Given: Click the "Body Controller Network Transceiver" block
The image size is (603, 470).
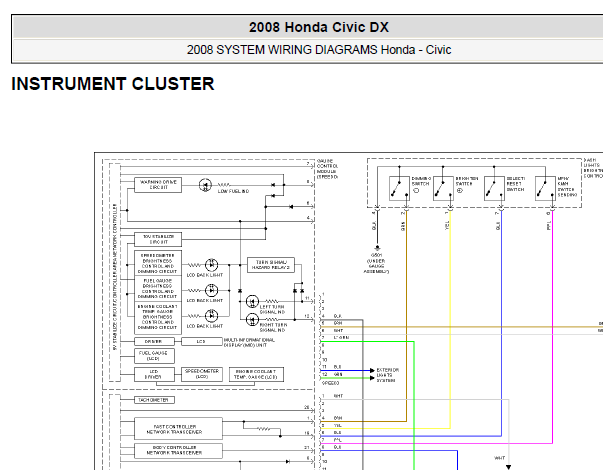Looking at the screenshot, I should [x=178, y=451].
